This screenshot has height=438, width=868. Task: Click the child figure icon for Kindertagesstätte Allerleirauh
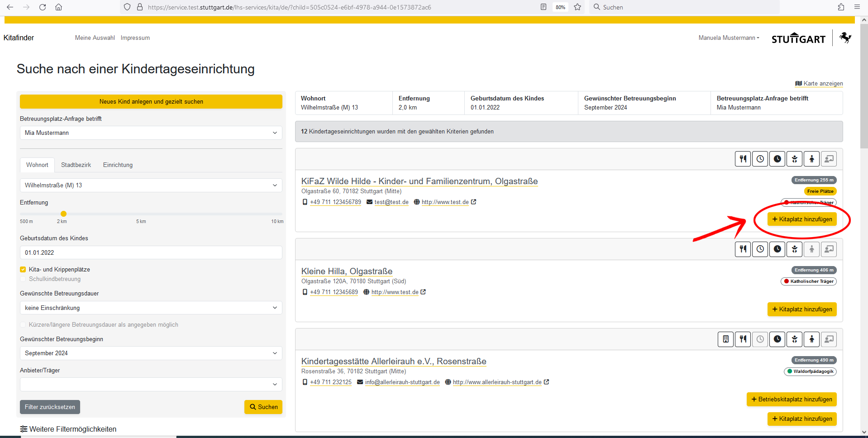click(x=811, y=339)
